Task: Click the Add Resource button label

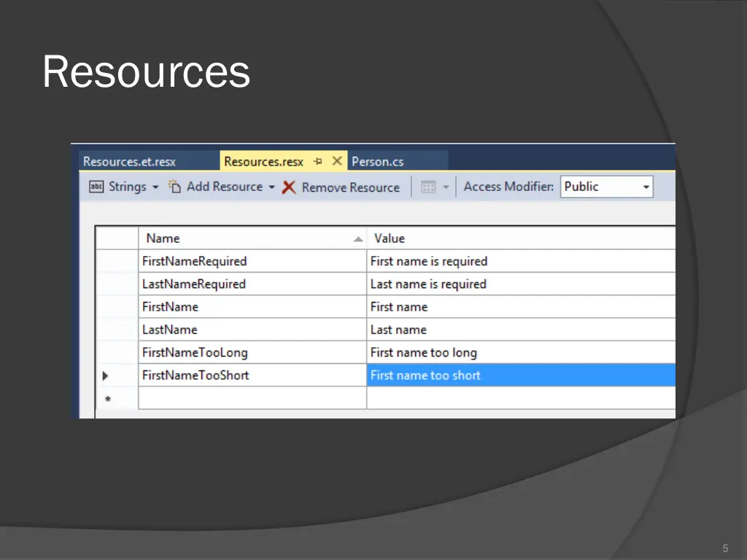Action: point(225,187)
